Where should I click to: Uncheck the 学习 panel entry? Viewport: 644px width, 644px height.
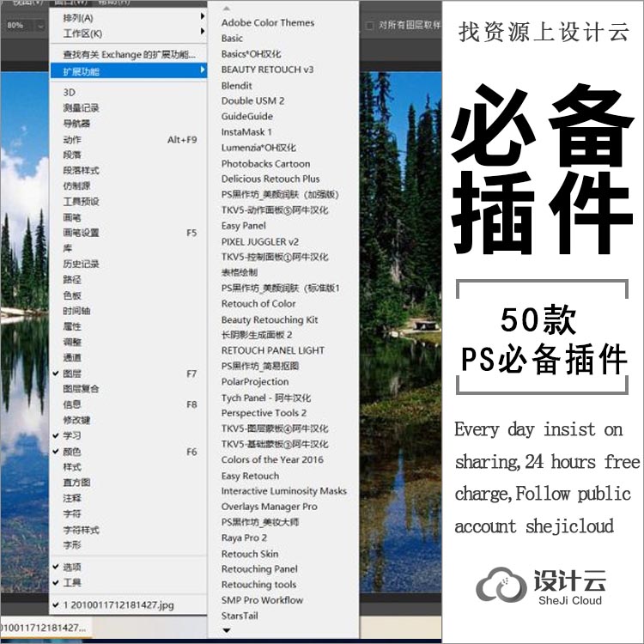129,435
